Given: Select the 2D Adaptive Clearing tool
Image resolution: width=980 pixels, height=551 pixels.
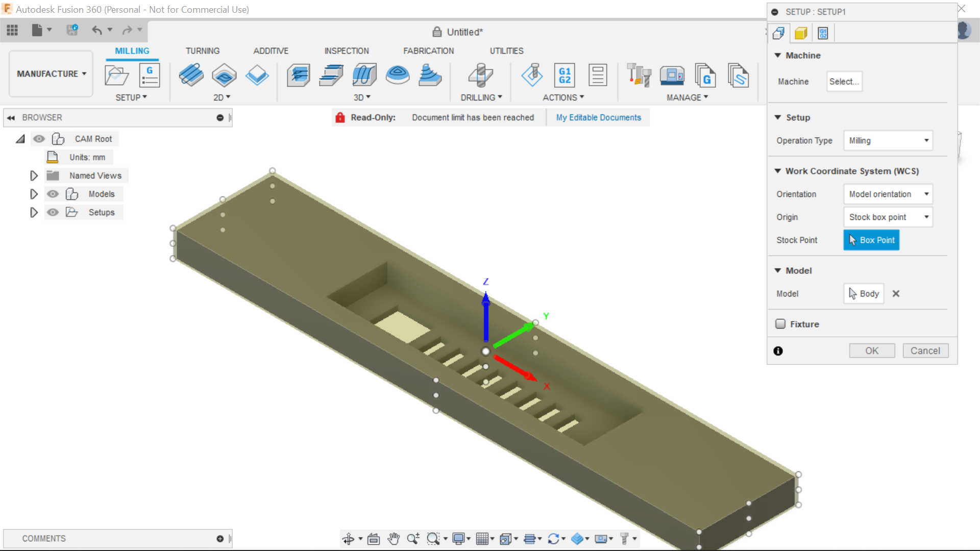Looking at the screenshot, I should click(x=191, y=75).
